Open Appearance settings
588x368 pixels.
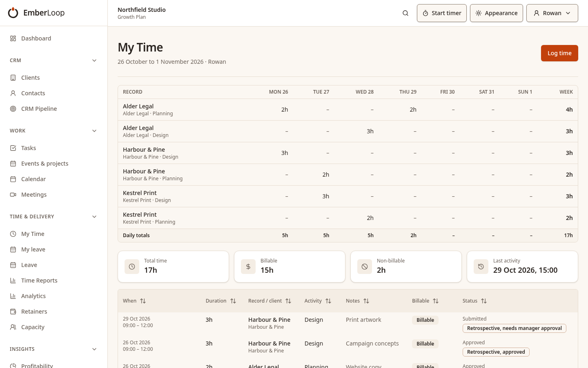pos(497,13)
